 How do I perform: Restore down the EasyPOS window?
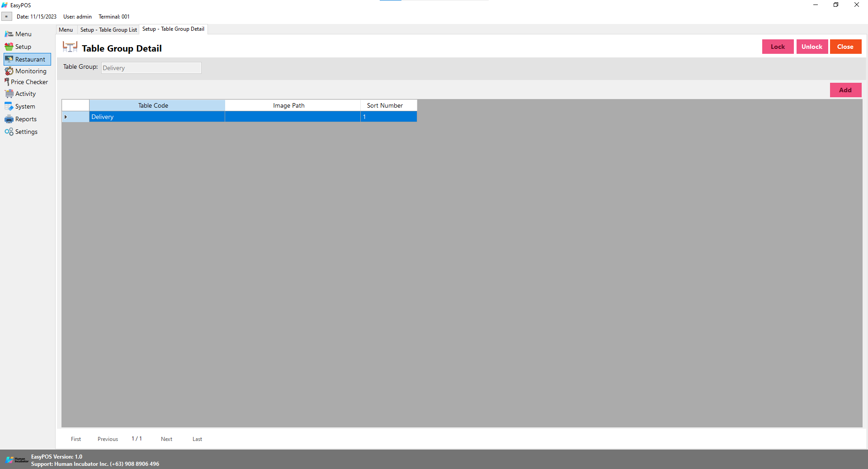(x=836, y=5)
